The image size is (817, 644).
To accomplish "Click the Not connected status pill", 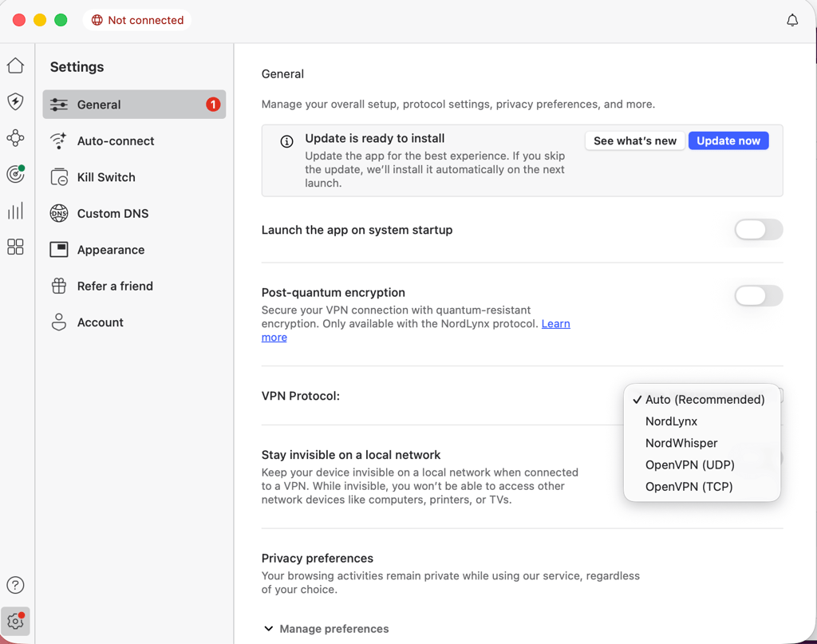I will click(x=137, y=20).
